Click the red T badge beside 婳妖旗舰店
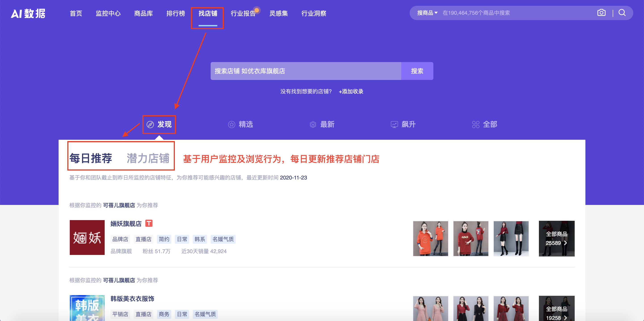Image resolution: width=644 pixels, height=321 pixels. pyautogui.click(x=149, y=224)
